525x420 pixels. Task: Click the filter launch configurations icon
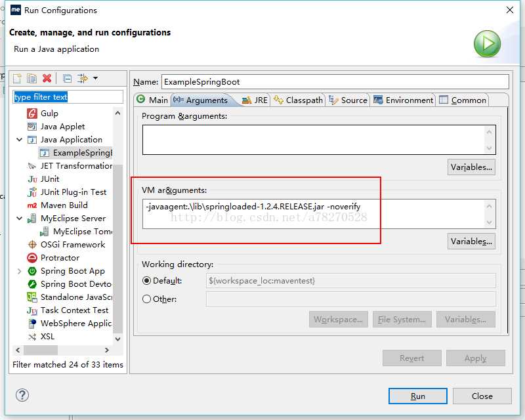click(83, 78)
